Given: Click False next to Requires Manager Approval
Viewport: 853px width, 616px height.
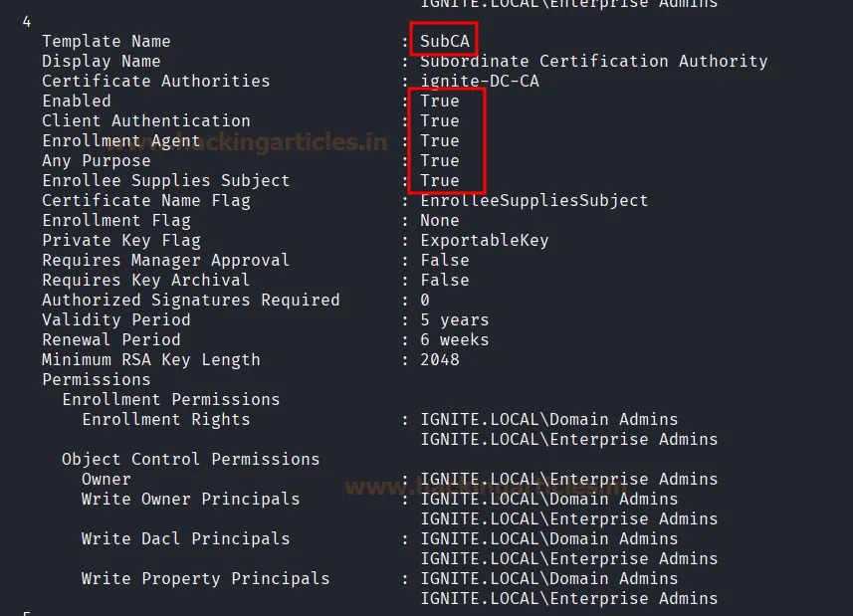Looking at the screenshot, I should [x=444, y=260].
